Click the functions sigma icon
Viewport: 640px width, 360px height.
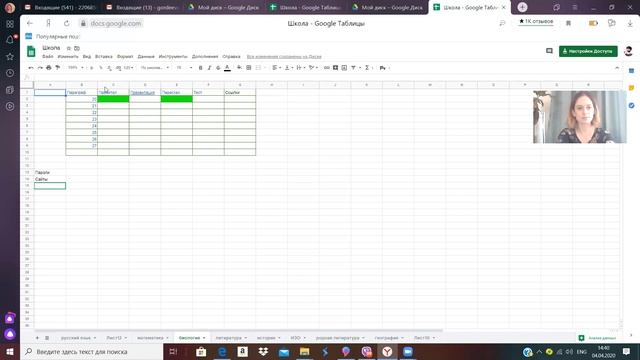(367, 68)
